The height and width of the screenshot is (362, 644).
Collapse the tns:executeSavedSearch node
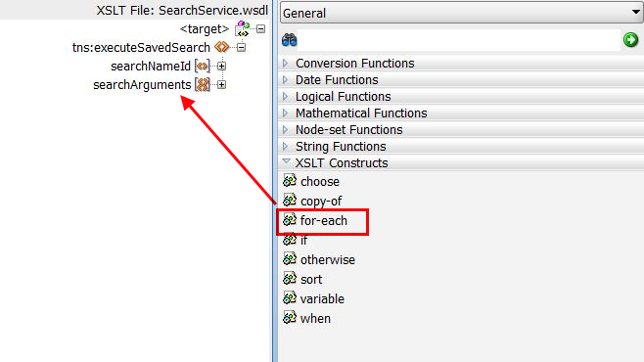pyautogui.click(x=241, y=48)
